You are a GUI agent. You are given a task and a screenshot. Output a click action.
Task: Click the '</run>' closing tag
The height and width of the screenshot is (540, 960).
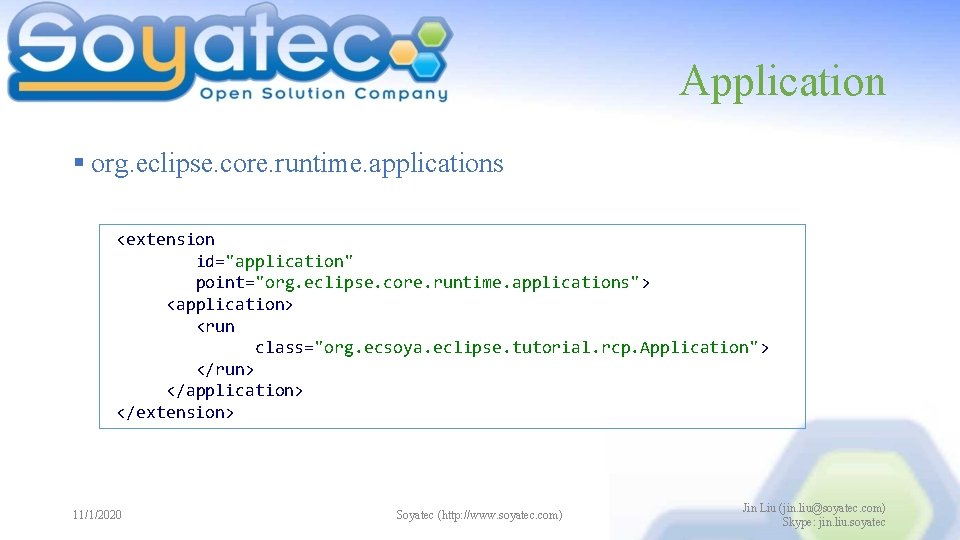point(225,370)
